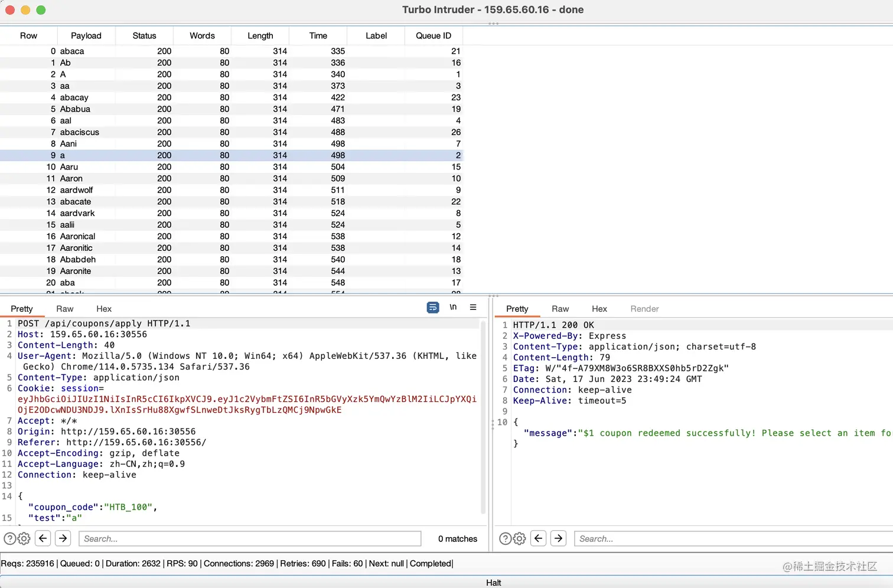Click the ETag response header
The width and height of the screenshot is (893, 588).
(x=621, y=368)
